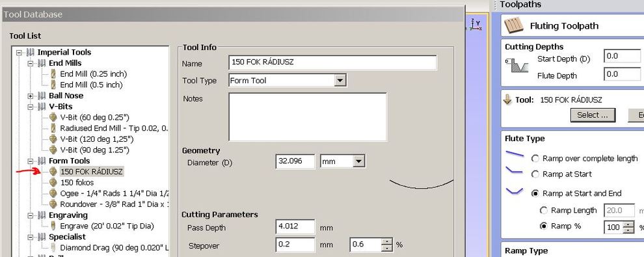Image resolution: width=644 pixels, height=257 pixels.
Task: Click the Diamond Drag tool icon
Action: point(53,247)
